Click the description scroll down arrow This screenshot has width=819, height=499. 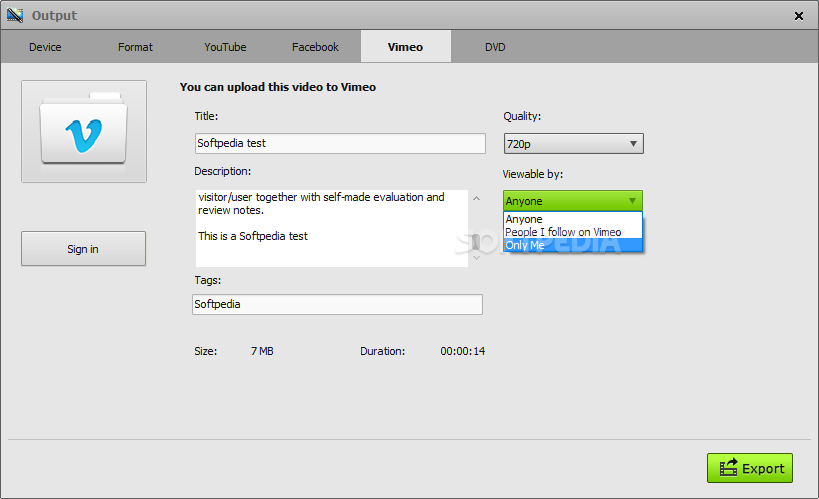coord(476,258)
